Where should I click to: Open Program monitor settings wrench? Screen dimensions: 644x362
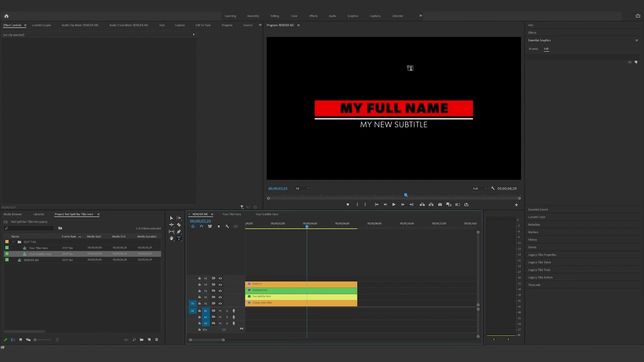pos(493,189)
